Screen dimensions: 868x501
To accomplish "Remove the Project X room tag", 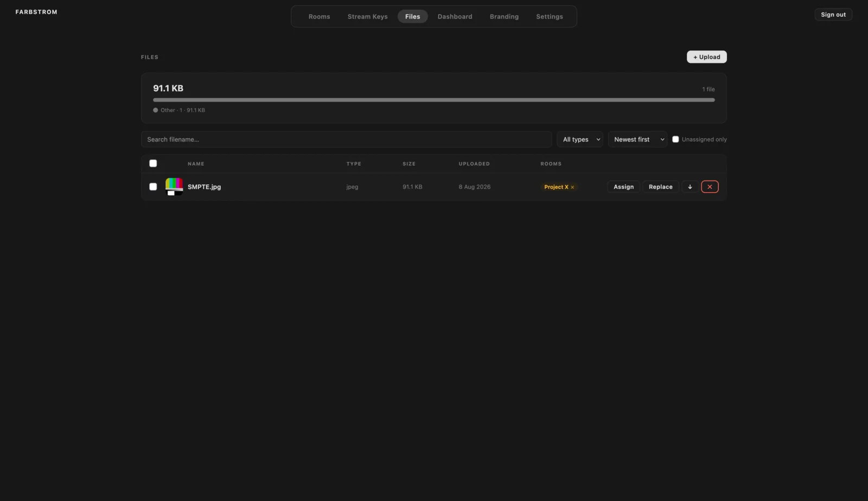I will [x=572, y=187].
